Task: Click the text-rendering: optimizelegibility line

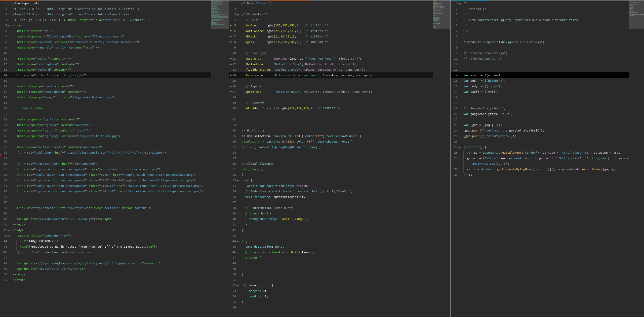Action: (276, 197)
